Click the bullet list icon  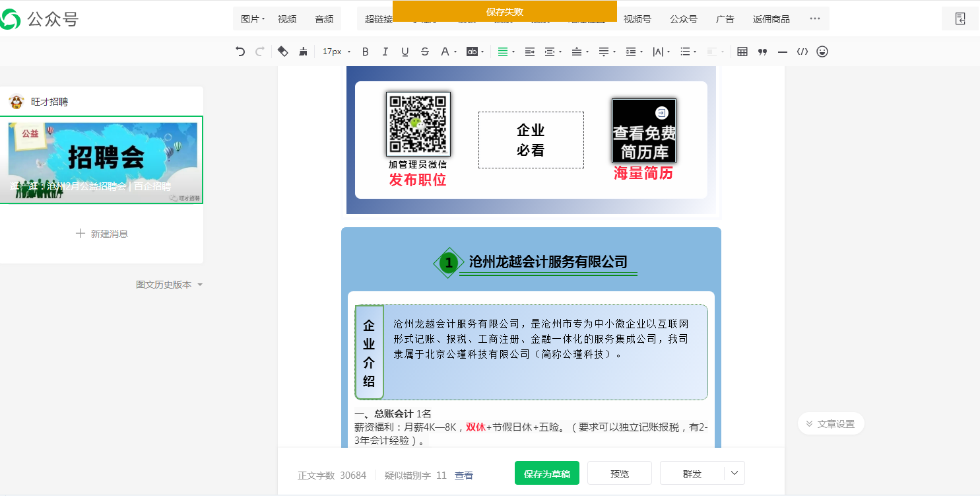pos(685,52)
